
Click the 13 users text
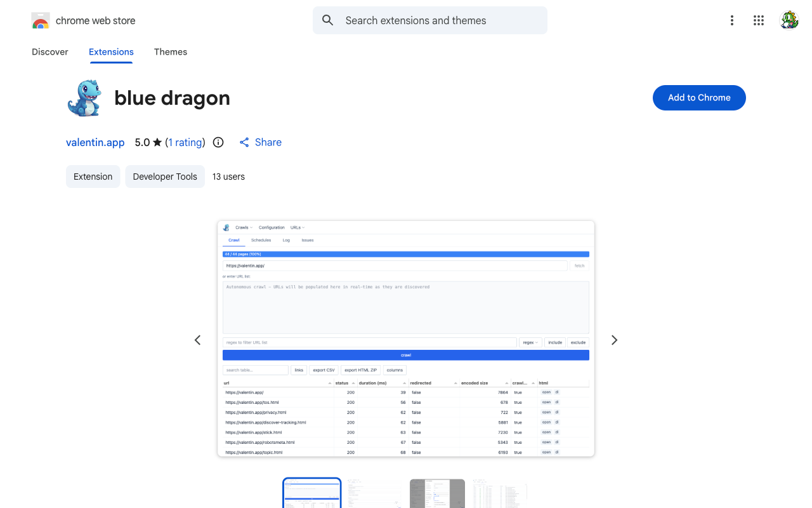[x=228, y=177]
